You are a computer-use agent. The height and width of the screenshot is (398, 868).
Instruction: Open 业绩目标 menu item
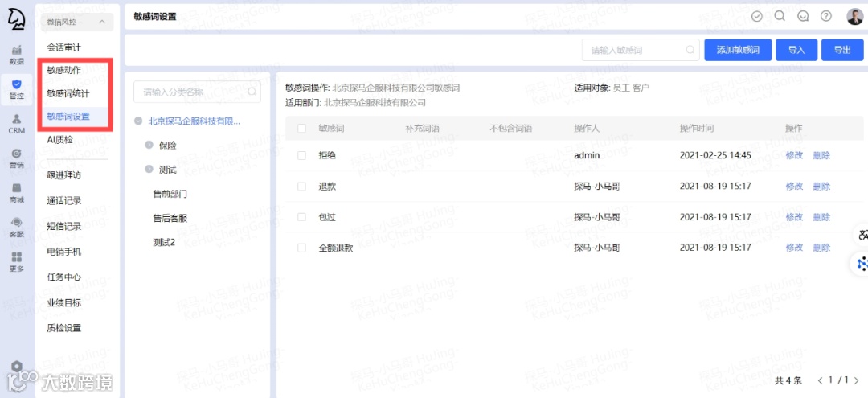click(64, 303)
